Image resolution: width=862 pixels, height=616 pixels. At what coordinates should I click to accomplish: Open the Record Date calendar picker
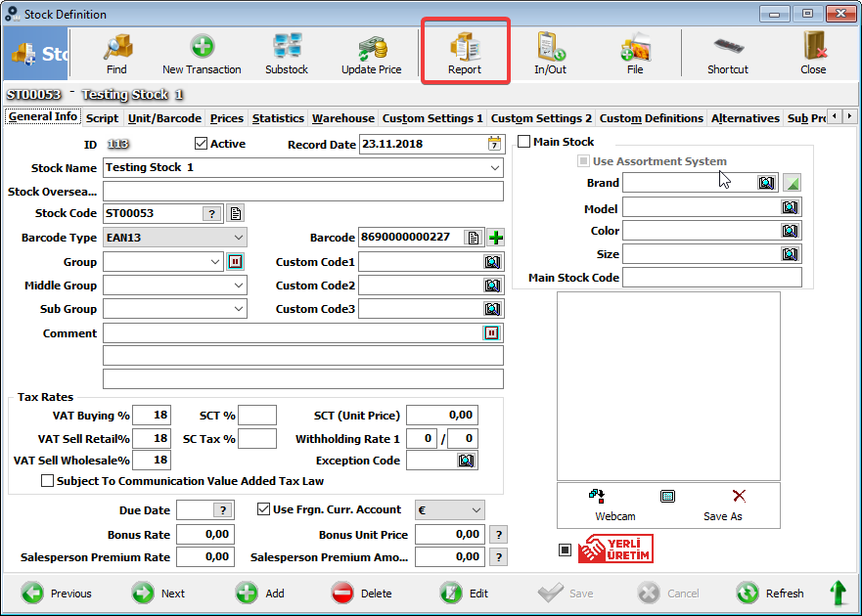494,144
